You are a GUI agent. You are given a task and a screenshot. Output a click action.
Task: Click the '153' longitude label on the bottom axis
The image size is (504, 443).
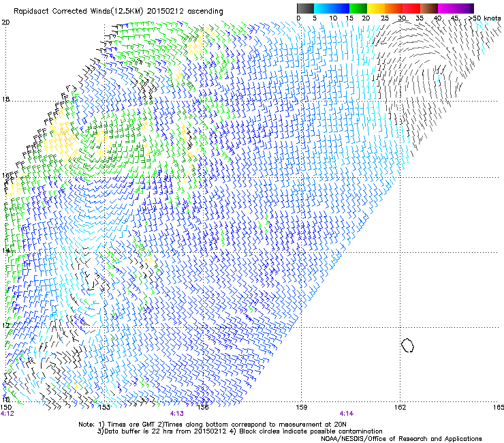(104, 408)
